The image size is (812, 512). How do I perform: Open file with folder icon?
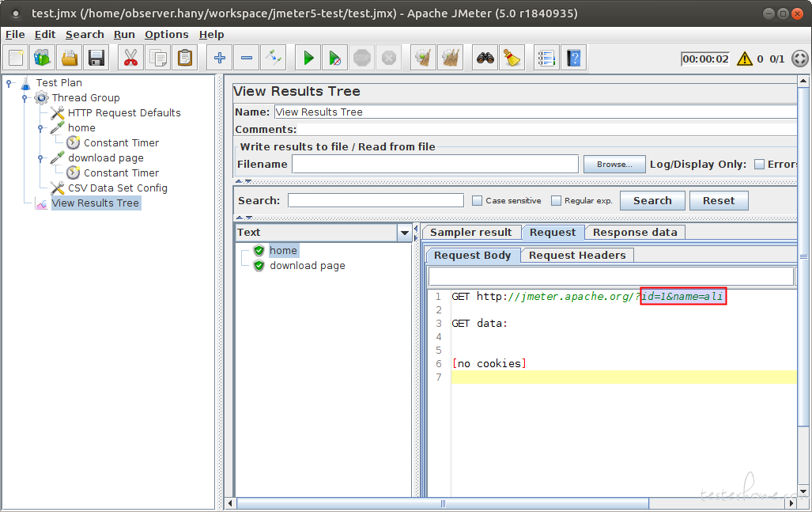click(x=70, y=58)
